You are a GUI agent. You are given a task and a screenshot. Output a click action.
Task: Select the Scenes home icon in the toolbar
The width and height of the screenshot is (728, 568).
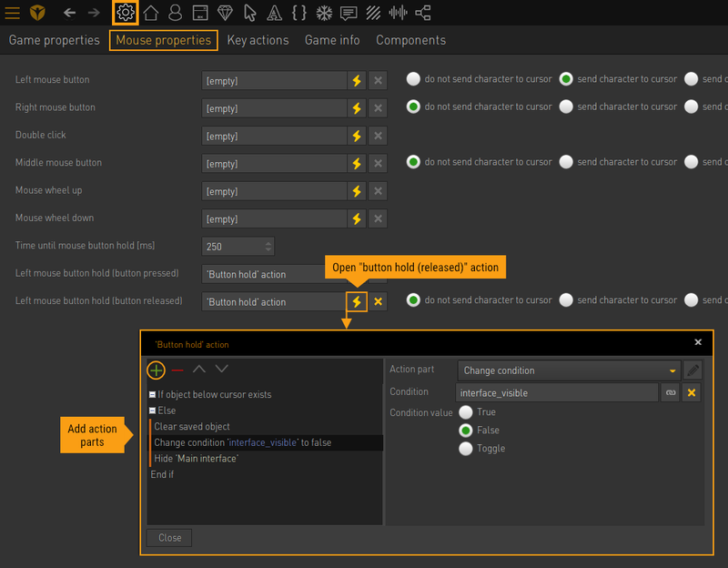tap(152, 13)
